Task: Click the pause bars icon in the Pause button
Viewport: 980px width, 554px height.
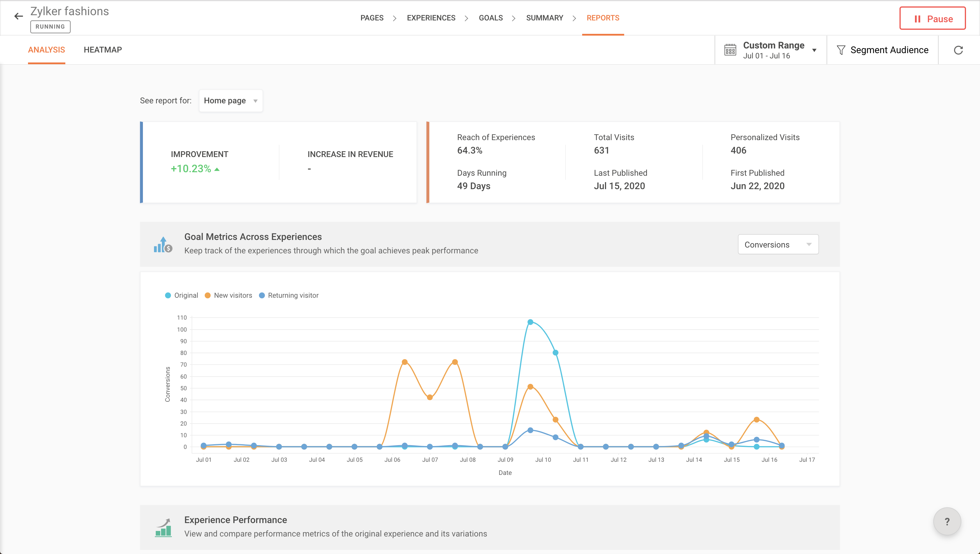Action: [917, 19]
